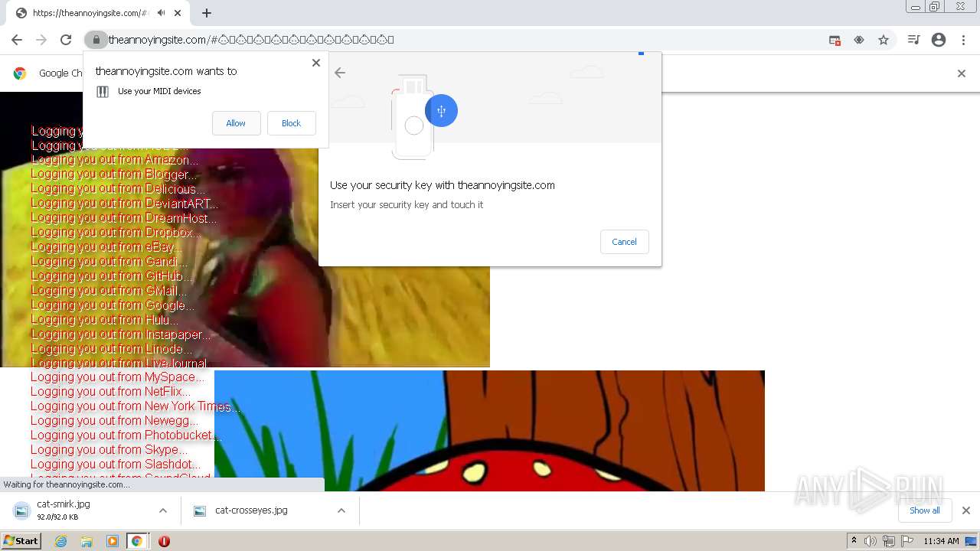Open the cat-crosseyes.jpg download
The width and height of the screenshot is (980, 551).
(x=251, y=510)
